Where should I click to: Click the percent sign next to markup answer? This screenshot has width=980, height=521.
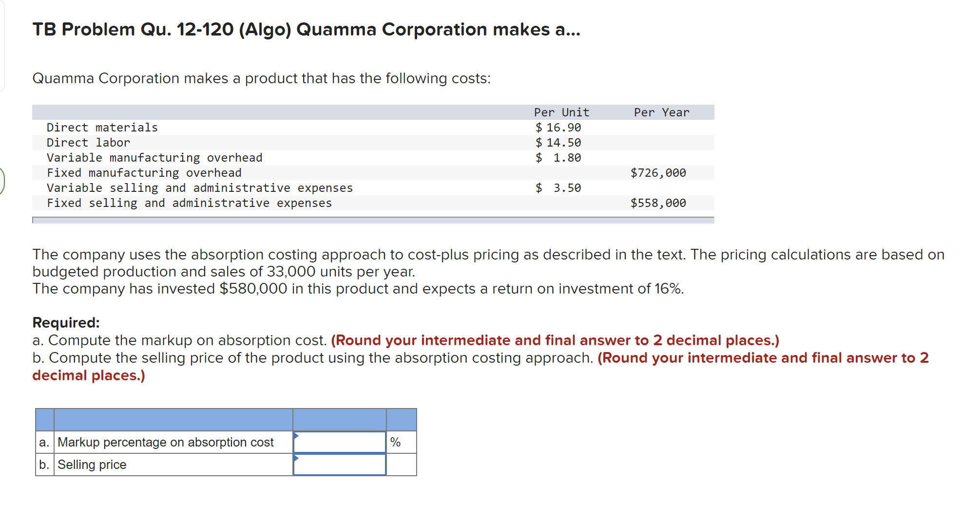click(396, 442)
